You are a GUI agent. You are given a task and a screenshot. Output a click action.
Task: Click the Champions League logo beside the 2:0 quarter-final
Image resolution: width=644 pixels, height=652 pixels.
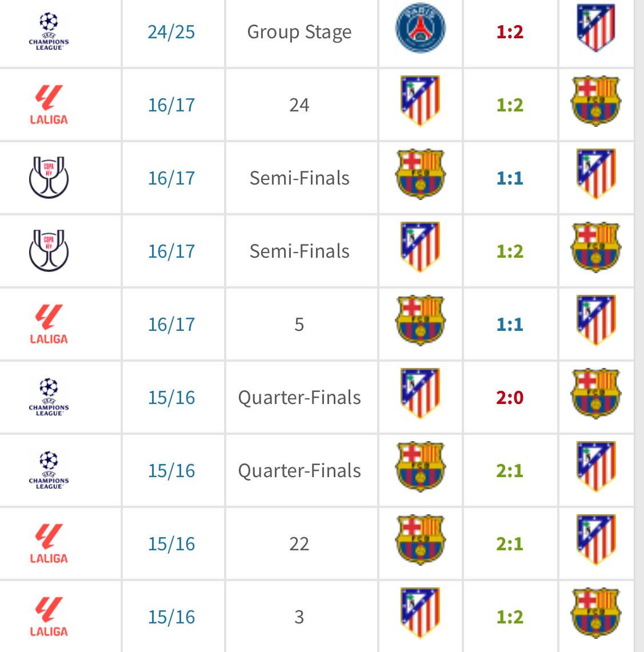pos(49,397)
